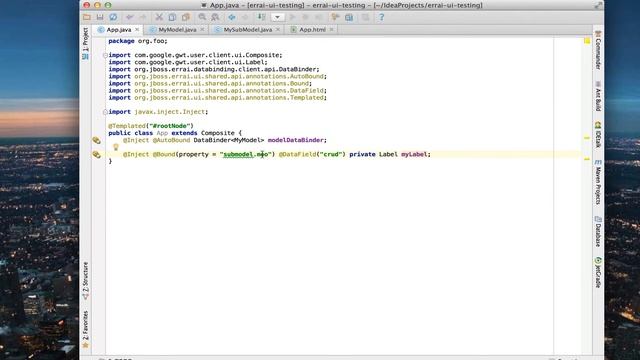Viewport: 640px width, 360px height.
Task: Click the yellow inspection status indicator
Action: pyautogui.click(x=587, y=41)
